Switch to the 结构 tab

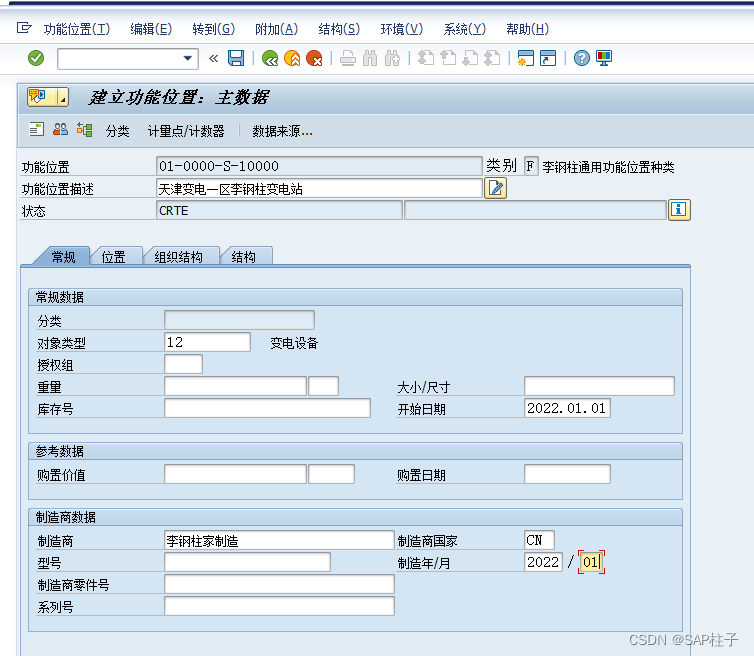244,257
